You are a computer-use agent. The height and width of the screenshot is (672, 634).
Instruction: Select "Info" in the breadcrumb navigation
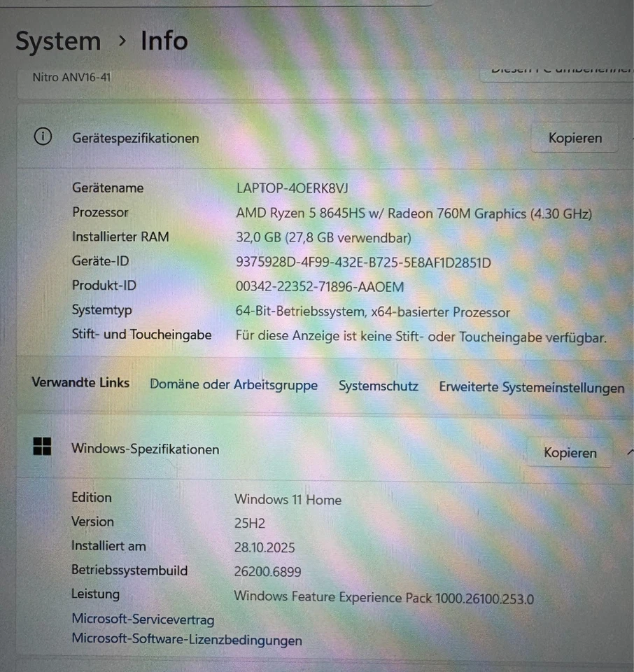tap(164, 41)
